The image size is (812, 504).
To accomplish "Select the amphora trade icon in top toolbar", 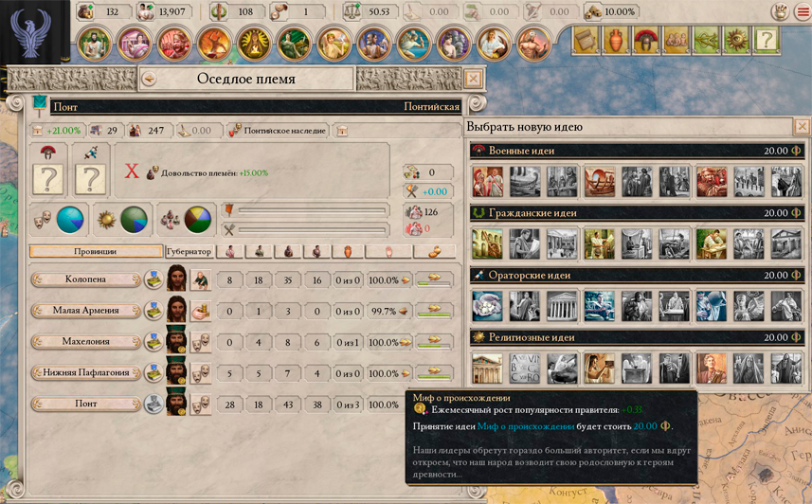I will (616, 40).
